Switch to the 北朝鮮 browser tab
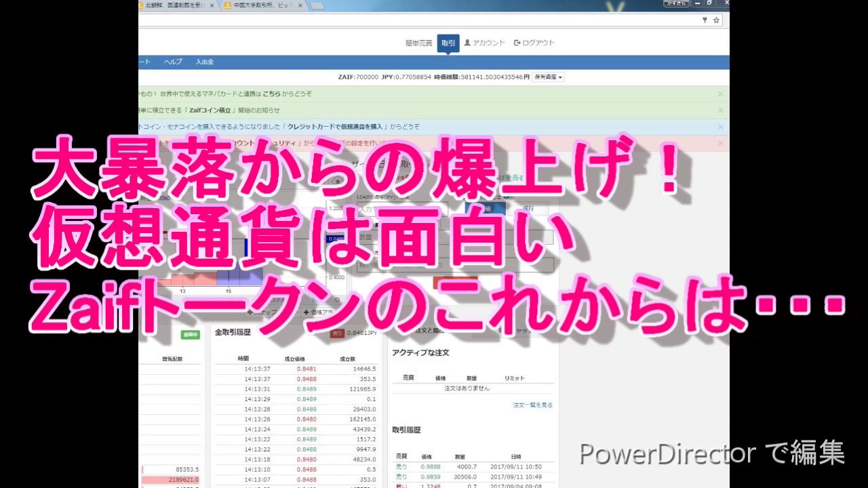This screenshot has width=868, height=488. (173, 5)
